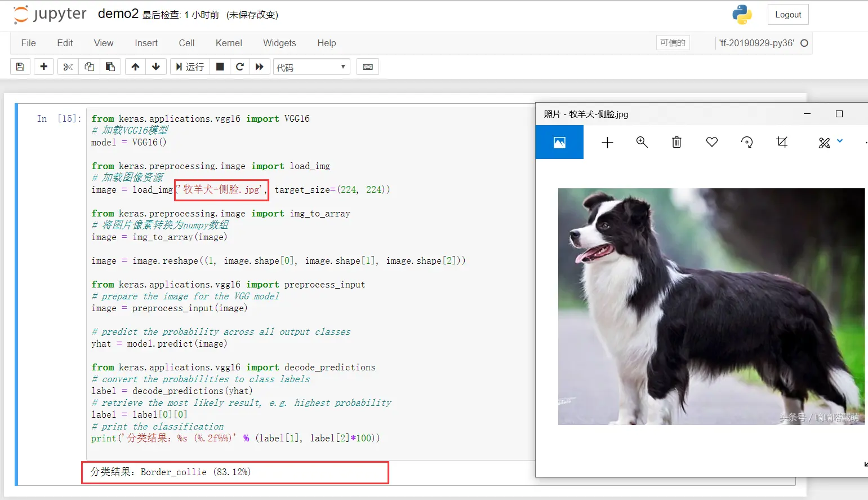Open the Help menu
Image resolution: width=868 pixels, height=500 pixels.
[x=327, y=43]
